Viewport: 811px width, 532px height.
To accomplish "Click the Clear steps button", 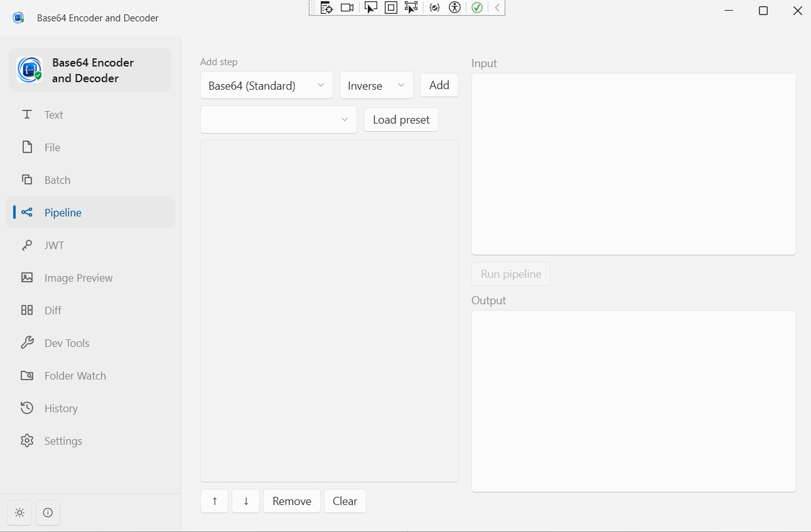I will pos(345,501).
